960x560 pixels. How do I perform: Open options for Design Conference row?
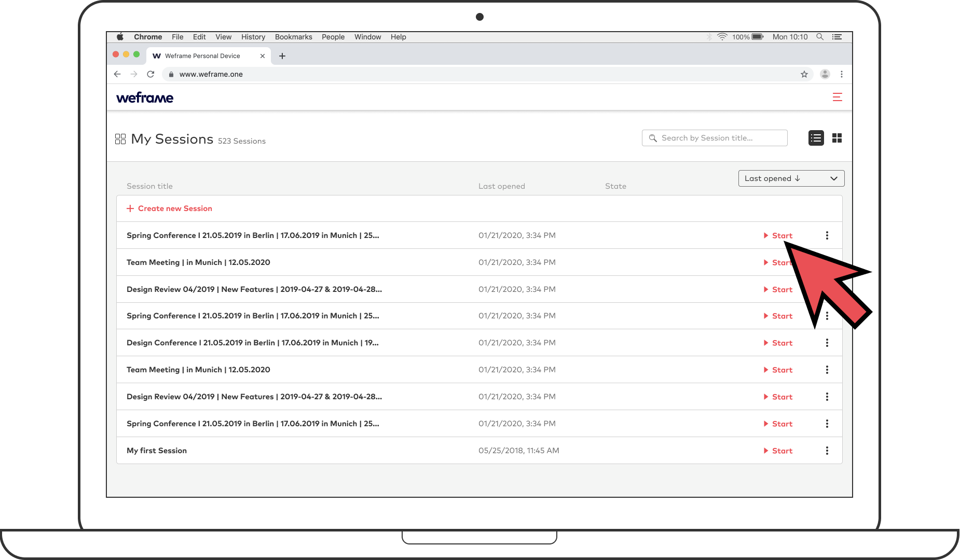[x=827, y=343]
